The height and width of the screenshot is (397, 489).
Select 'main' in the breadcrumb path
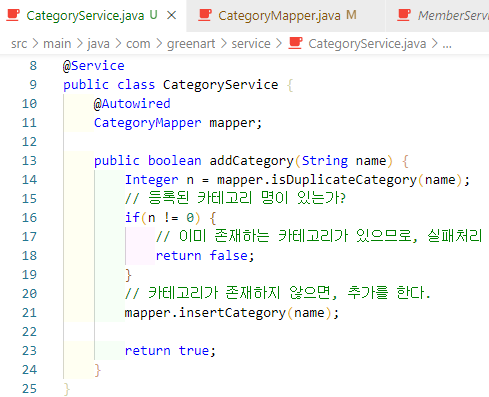click(57, 44)
